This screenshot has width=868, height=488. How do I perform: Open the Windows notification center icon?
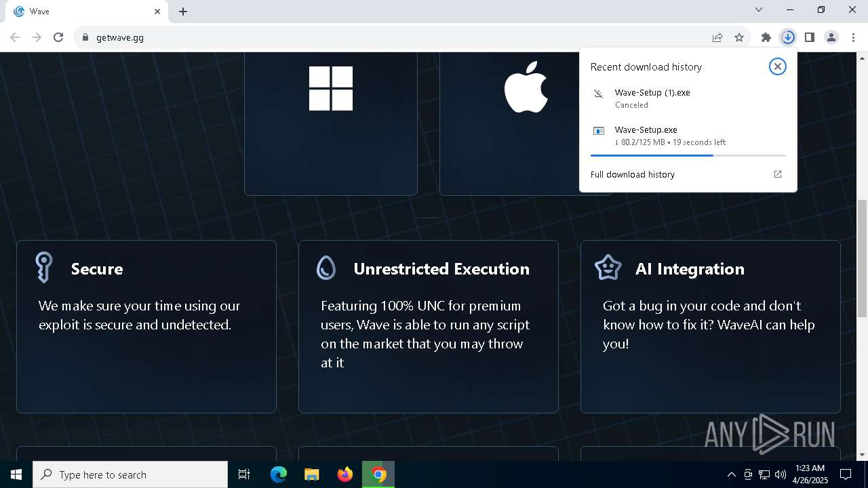(x=846, y=474)
